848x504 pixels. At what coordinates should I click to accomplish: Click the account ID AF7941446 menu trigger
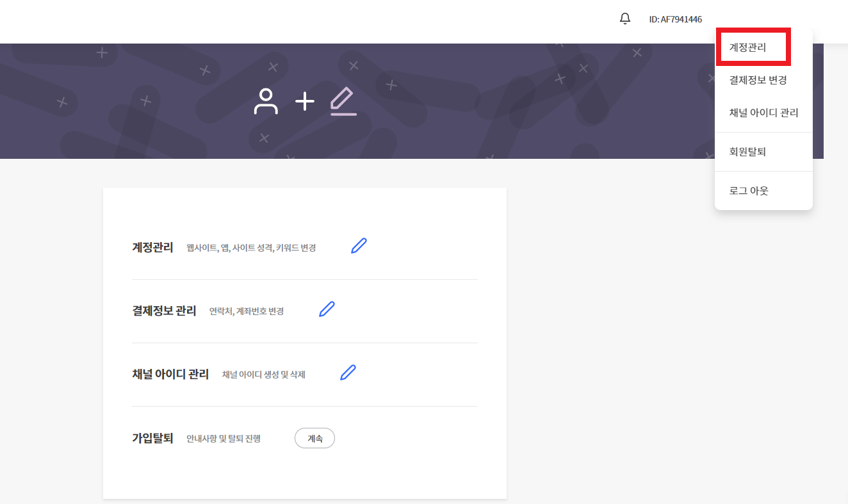(675, 19)
